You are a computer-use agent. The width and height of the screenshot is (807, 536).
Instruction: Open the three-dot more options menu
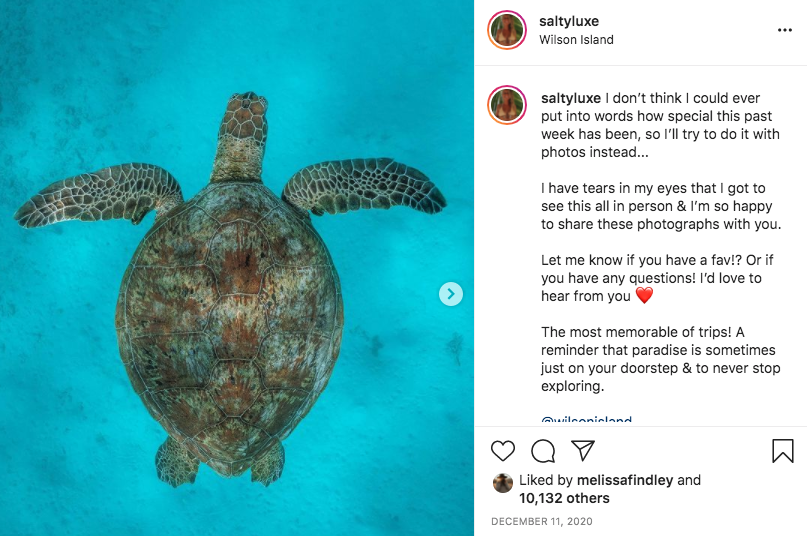tap(784, 30)
